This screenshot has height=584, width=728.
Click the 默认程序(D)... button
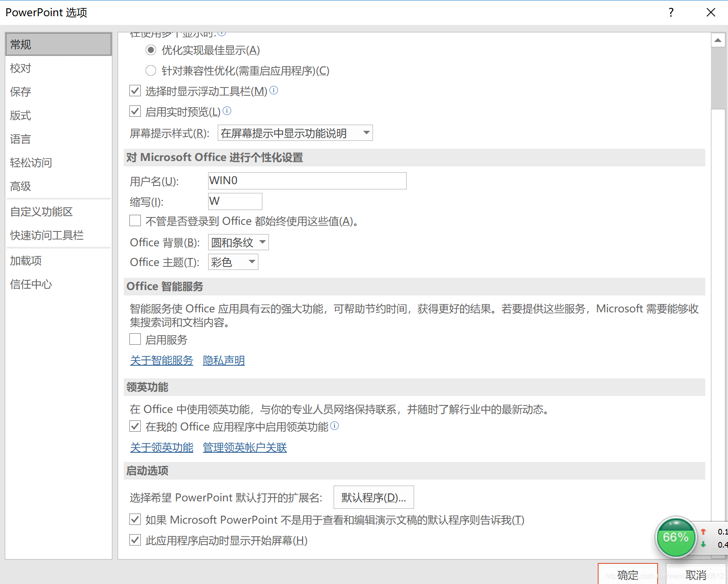click(x=373, y=497)
